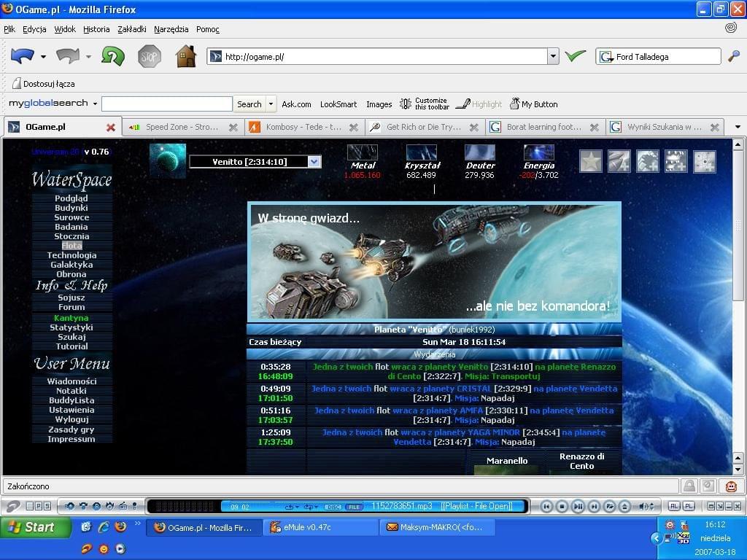The height and width of the screenshot is (560, 747).
Task: Click the green Go checkmark beside address bar
Action: (575, 56)
